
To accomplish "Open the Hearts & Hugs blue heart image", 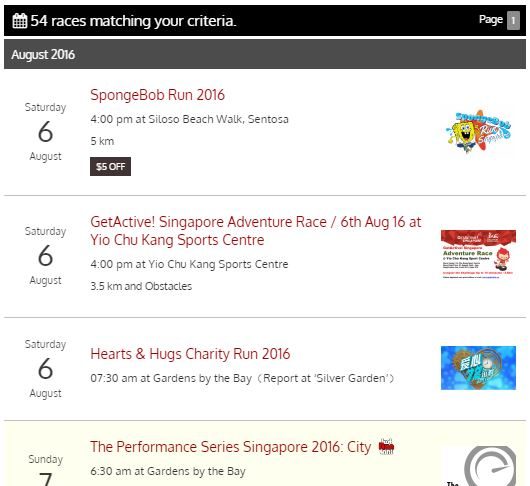I will click(x=478, y=368).
